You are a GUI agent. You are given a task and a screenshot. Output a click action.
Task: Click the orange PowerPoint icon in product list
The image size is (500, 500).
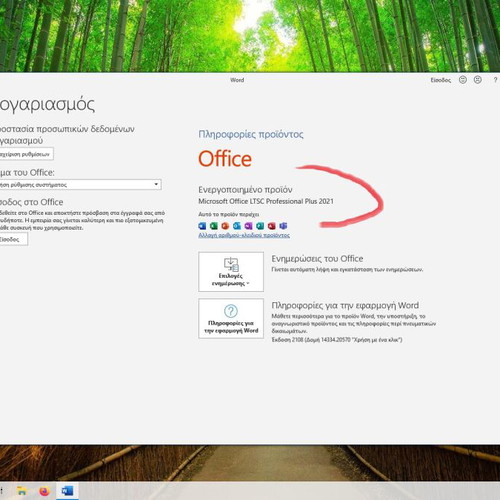pyautogui.click(x=225, y=226)
